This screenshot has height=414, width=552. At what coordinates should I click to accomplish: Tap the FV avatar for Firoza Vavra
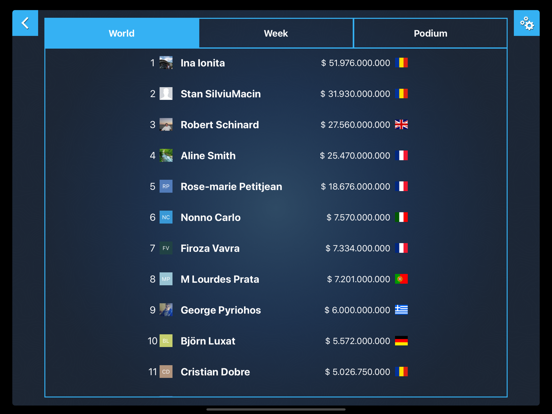pos(166,248)
